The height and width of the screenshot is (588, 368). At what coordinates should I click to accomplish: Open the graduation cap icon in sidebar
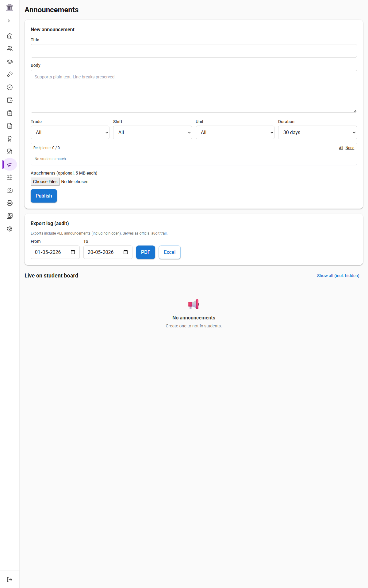pyautogui.click(x=10, y=62)
